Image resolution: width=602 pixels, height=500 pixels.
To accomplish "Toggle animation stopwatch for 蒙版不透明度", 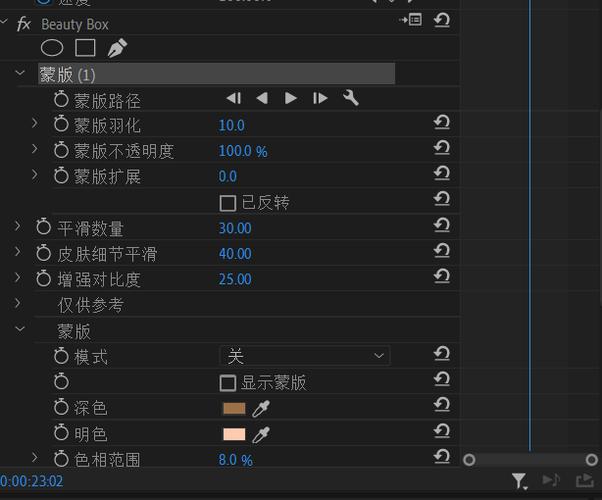I will point(61,150).
